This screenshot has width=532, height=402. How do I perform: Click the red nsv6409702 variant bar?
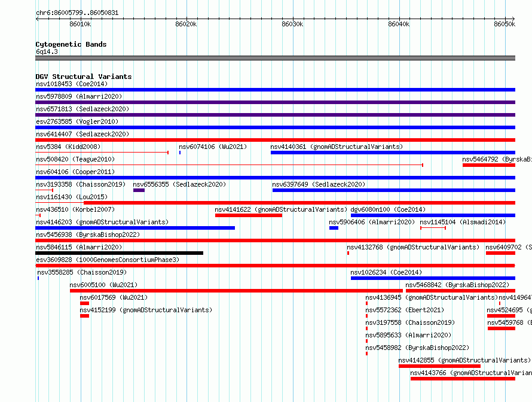coord(500,253)
